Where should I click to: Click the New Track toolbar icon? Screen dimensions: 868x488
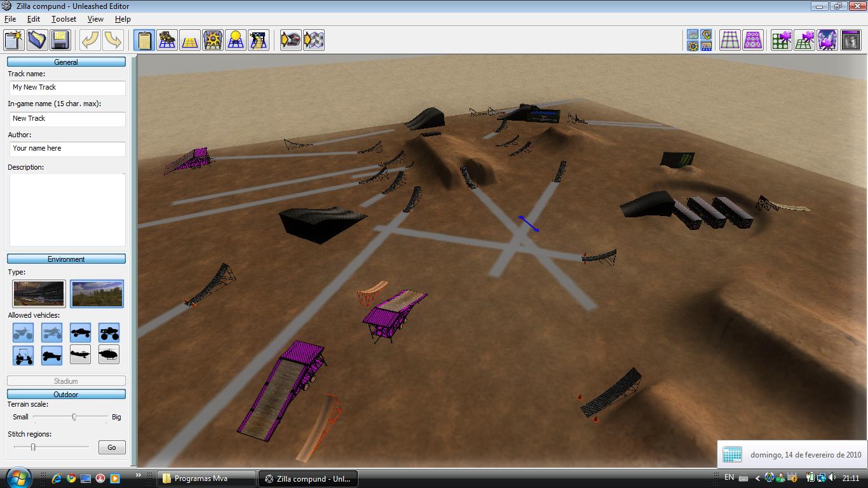tap(14, 40)
